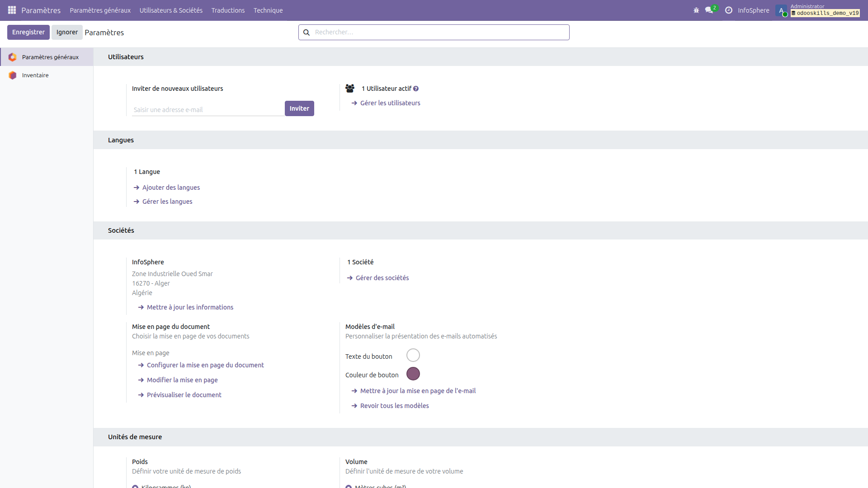The width and height of the screenshot is (868, 488).
Task: Open the Traductions menu
Action: click(x=228, y=10)
